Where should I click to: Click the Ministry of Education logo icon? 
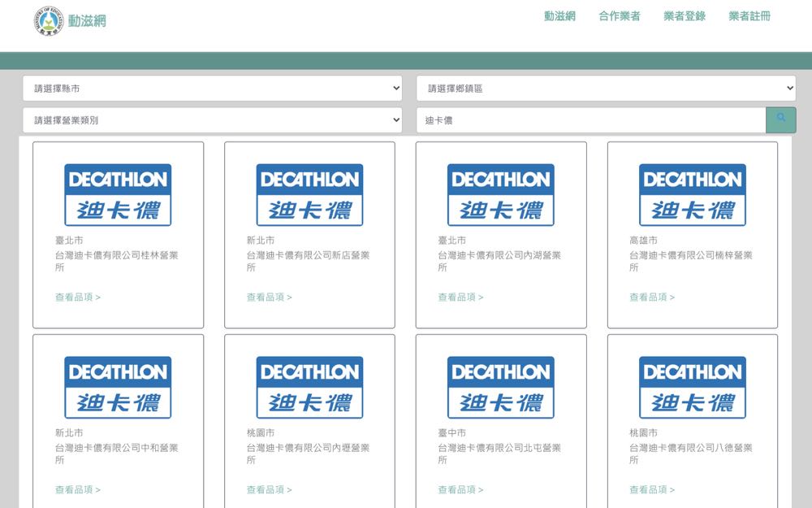click(50, 21)
